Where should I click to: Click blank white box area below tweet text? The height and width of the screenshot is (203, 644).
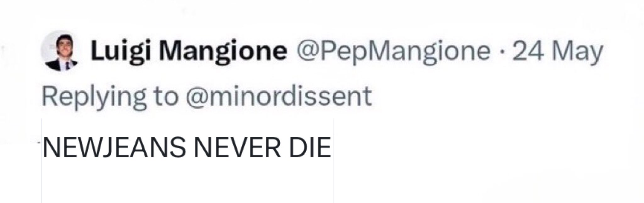click(187, 181)
